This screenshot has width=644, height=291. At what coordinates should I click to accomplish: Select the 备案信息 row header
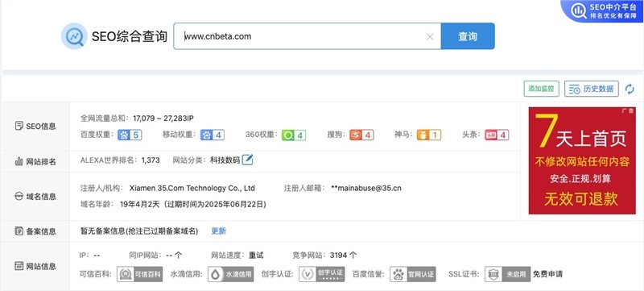tap(35, 231)
